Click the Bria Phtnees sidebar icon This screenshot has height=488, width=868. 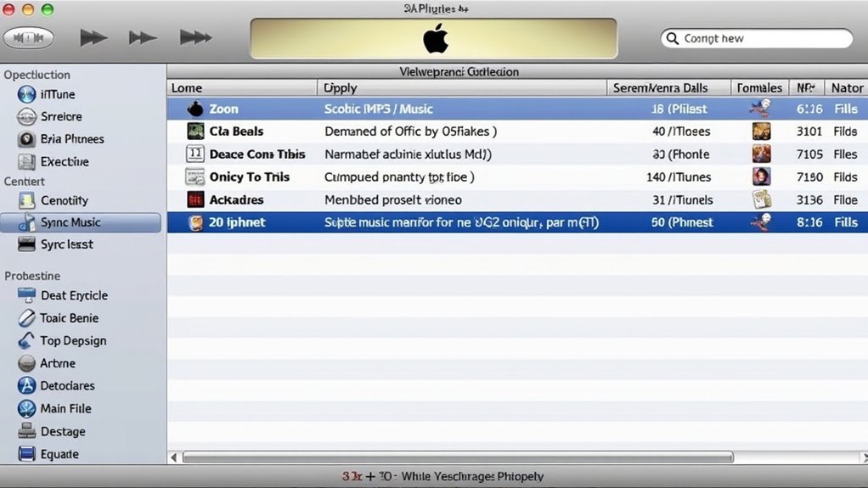click(26, 139)
